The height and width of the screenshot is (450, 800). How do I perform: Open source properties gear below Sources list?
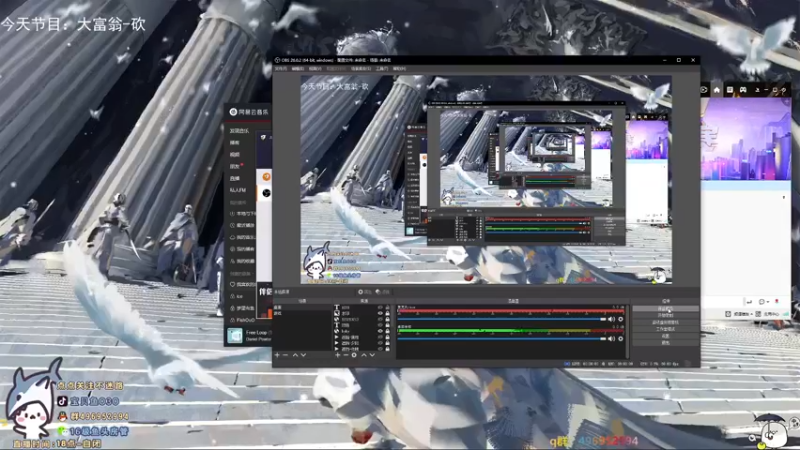point(354,355)
